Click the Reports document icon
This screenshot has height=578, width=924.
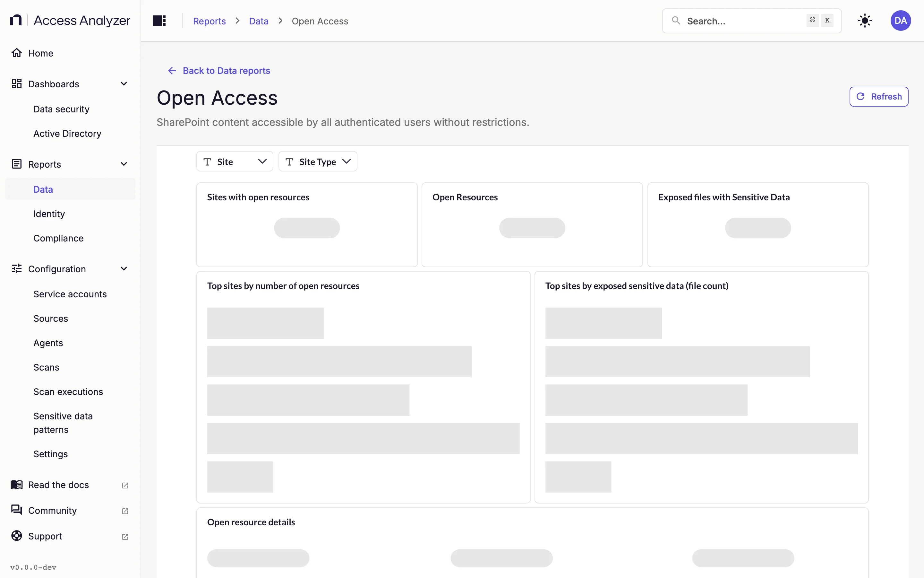16,164
